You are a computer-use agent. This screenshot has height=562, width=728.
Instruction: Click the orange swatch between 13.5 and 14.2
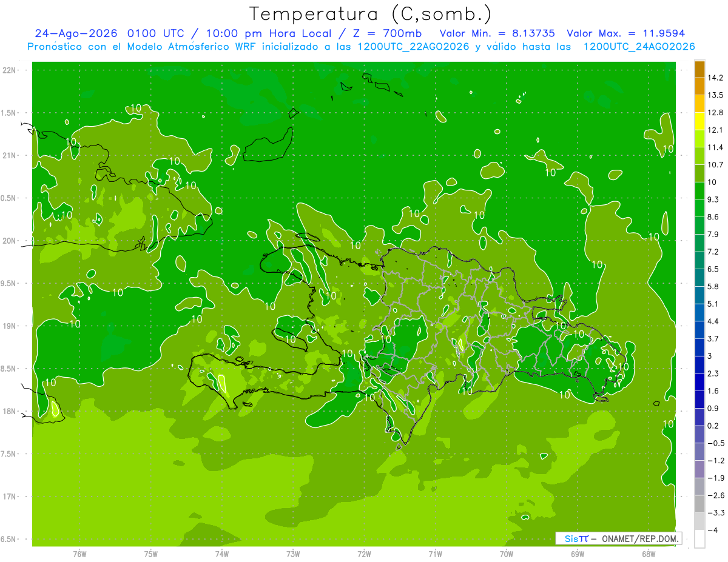tap(699, 87)
